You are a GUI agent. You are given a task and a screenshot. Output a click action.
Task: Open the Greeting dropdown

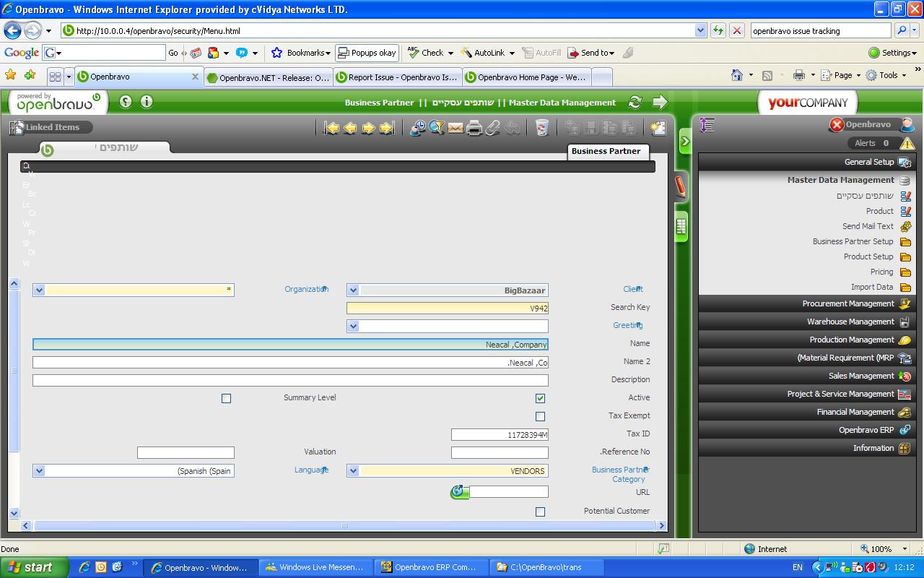click(x=353, y=327)
